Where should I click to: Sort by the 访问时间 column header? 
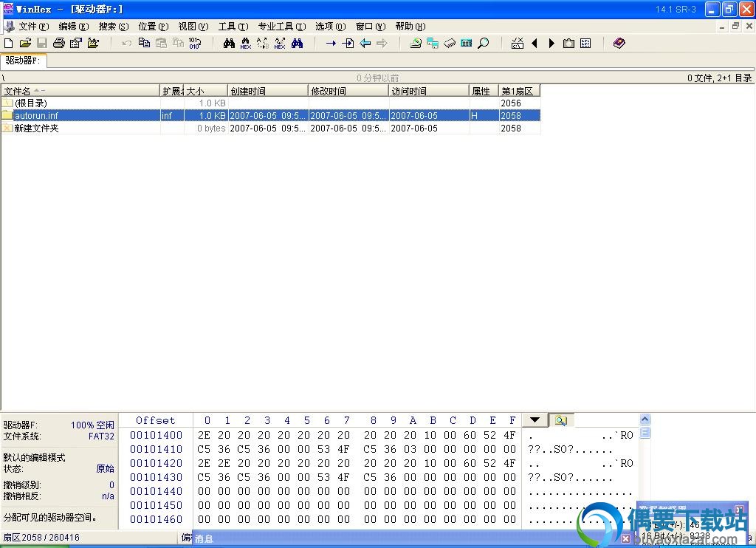click(429, 91)
